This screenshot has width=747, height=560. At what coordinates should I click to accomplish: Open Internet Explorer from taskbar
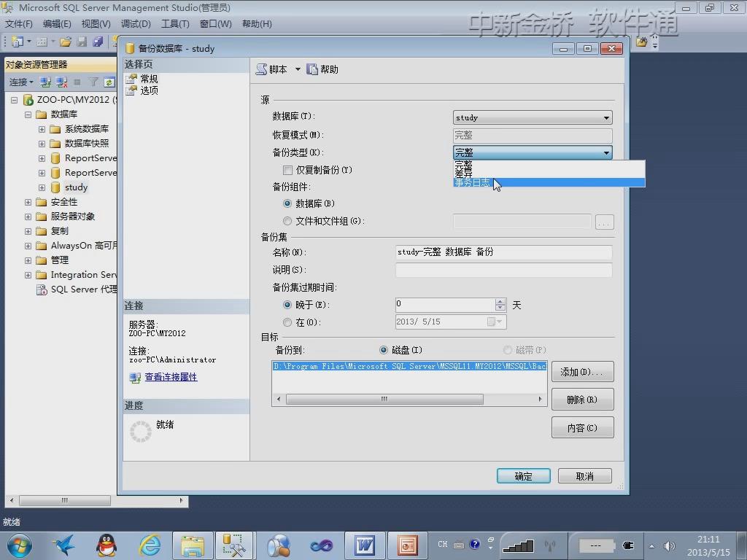[x=150, y=545]
